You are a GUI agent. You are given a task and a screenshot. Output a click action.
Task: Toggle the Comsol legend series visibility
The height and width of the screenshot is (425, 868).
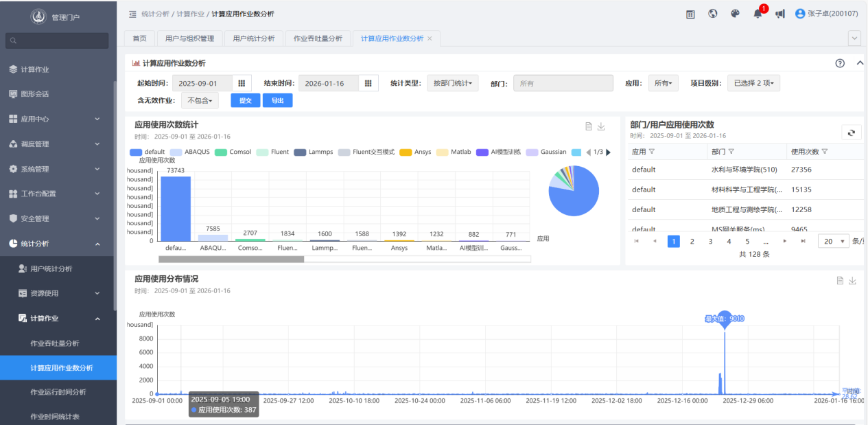233,152
